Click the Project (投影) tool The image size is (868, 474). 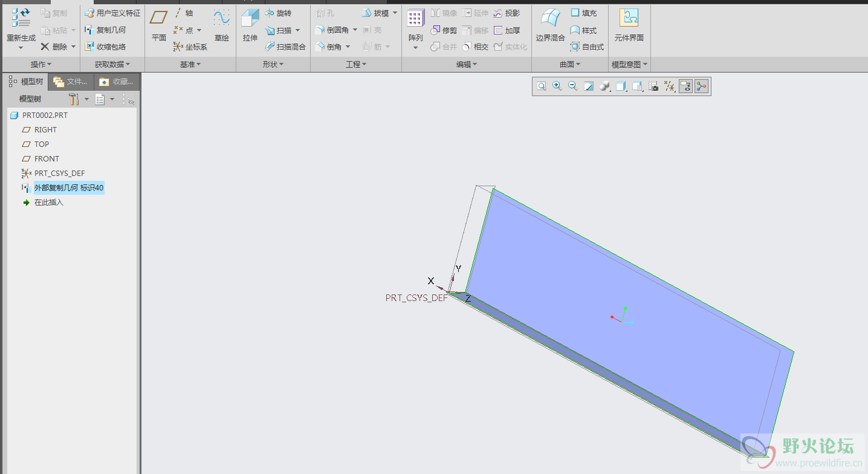click(507, 13)
